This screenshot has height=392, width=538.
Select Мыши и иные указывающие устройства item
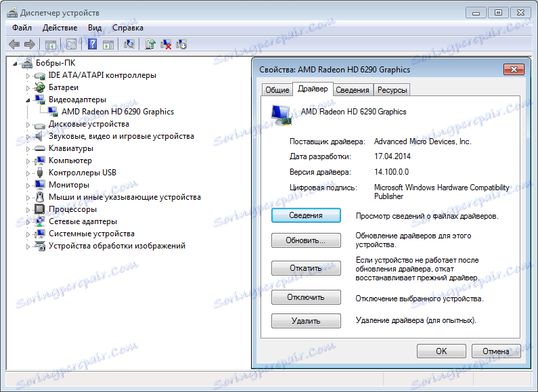[125, 197]
